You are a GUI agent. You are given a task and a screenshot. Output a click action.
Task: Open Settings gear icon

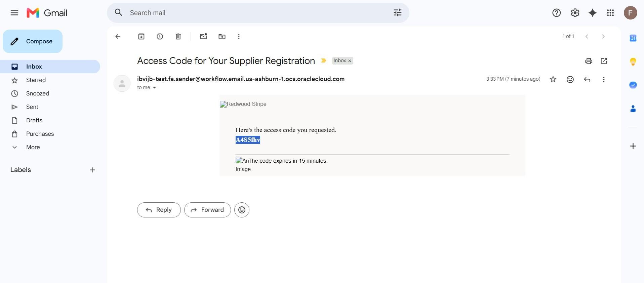(575, 13)
